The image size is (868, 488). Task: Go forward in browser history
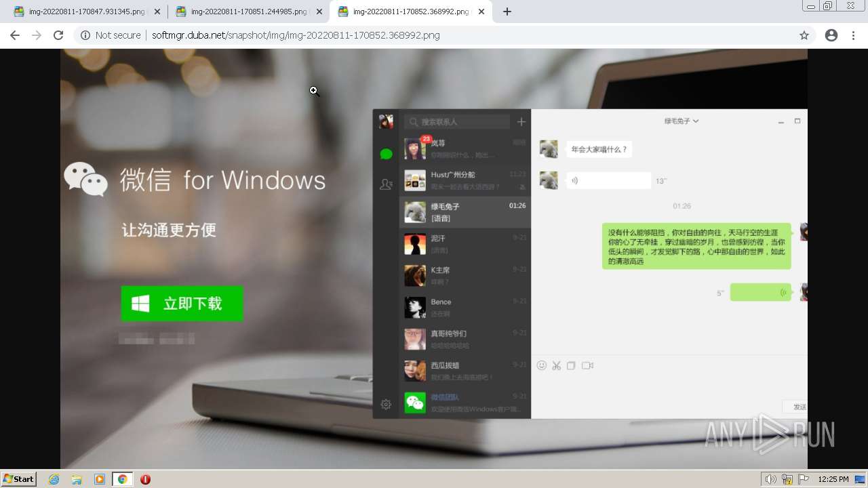tap(37, 35)
